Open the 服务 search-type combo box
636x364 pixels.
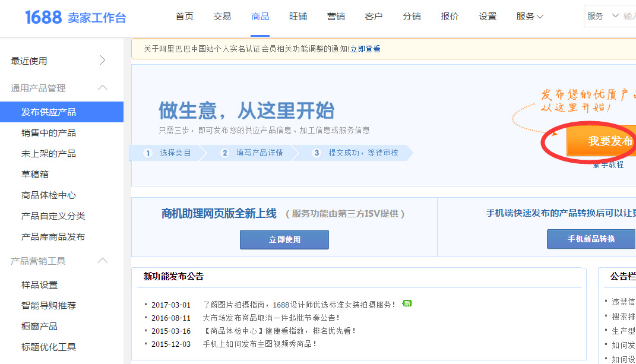point(602,16)
